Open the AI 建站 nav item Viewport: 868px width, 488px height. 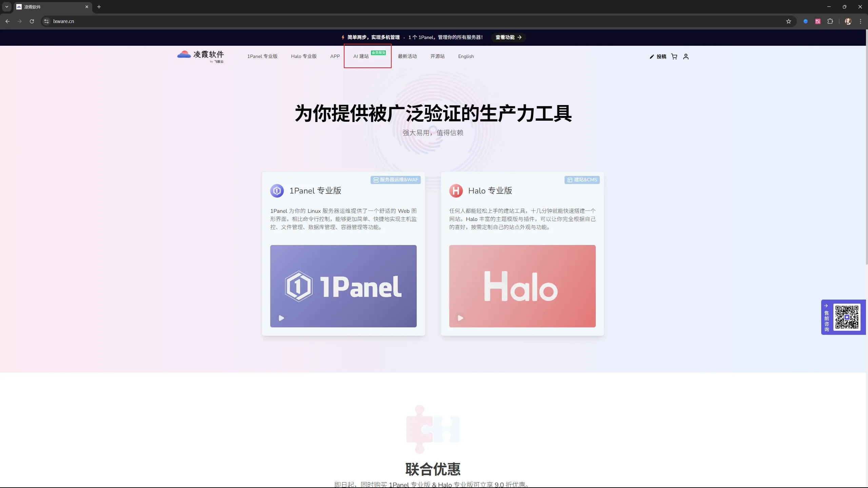pyautogui.click(x=361, y=56)
